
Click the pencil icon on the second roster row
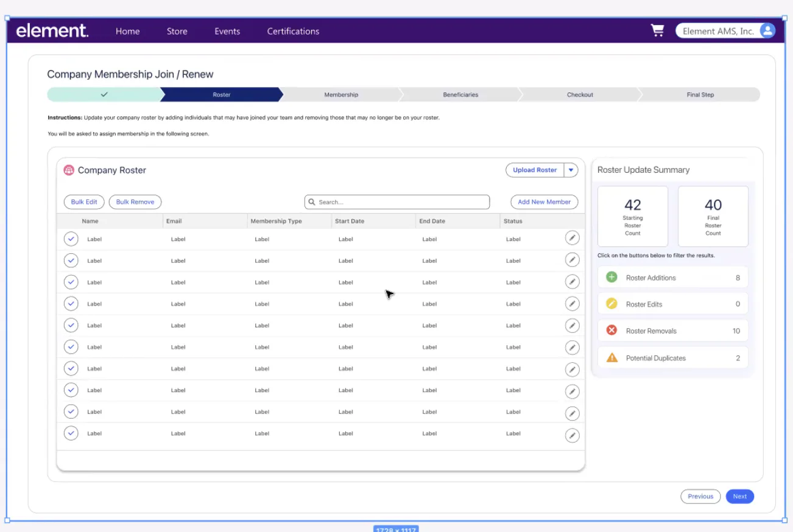coord(572,260)
